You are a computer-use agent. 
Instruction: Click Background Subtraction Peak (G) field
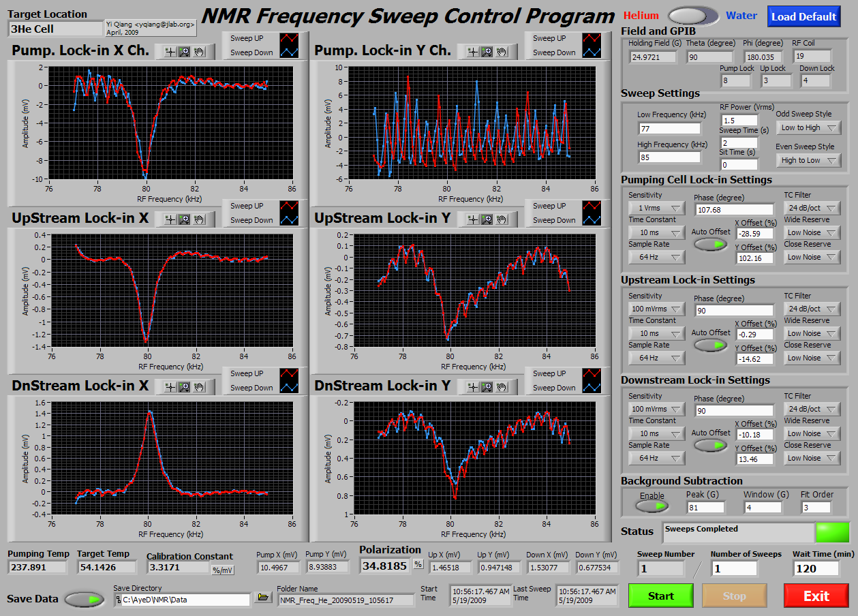coord(705,507)
